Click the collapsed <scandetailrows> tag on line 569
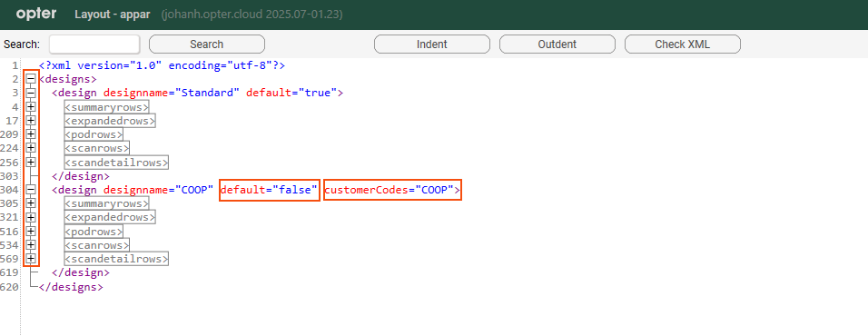The height and width of the screenshot is (336, 868). pyautogui.click(x=116, y=259)
